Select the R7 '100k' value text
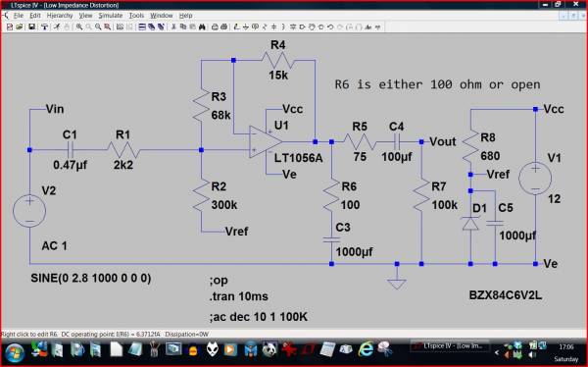Screen dimensions: 588x367 [x=445, y=205]
